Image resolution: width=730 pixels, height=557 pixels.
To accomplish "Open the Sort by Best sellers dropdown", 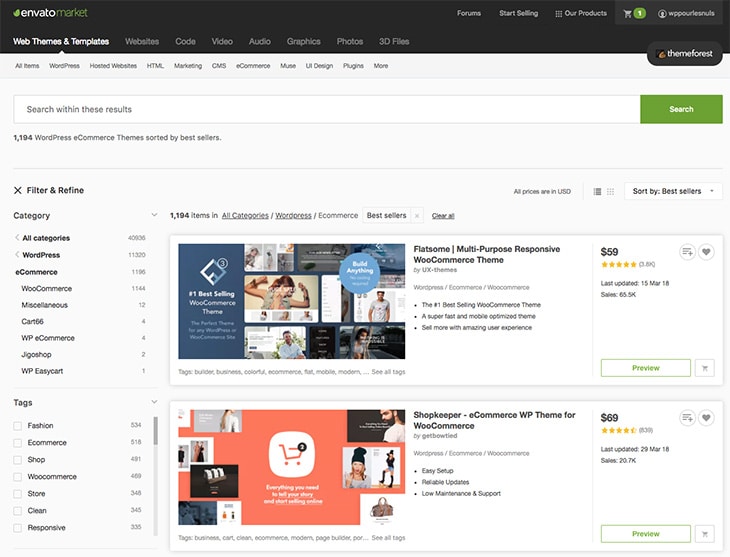I will coord(673,191).
